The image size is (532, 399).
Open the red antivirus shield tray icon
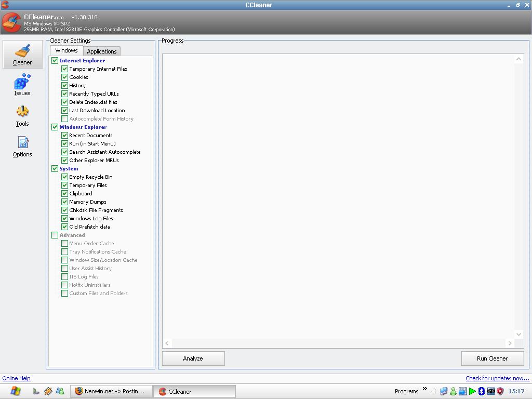500,391
